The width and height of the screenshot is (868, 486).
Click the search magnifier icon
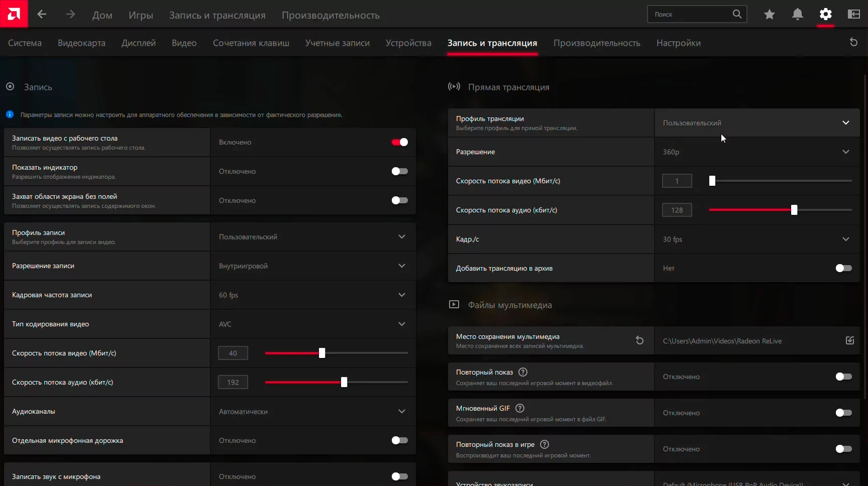click(737, 14)
